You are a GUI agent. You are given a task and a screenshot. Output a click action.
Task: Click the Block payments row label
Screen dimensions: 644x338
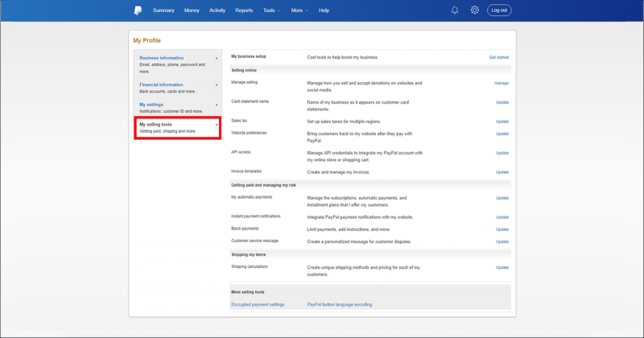[x=245, y=229]
